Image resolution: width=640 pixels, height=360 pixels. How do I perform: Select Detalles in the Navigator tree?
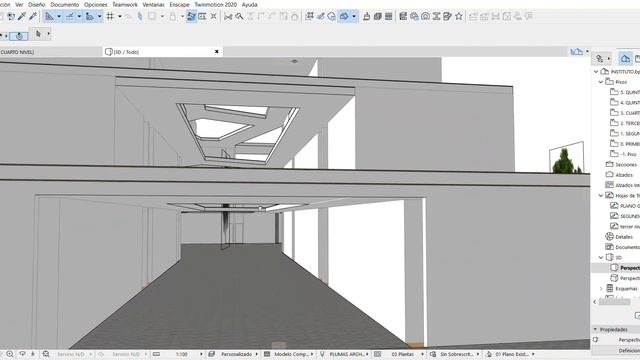pyautogui.click(x=620, y=237)
